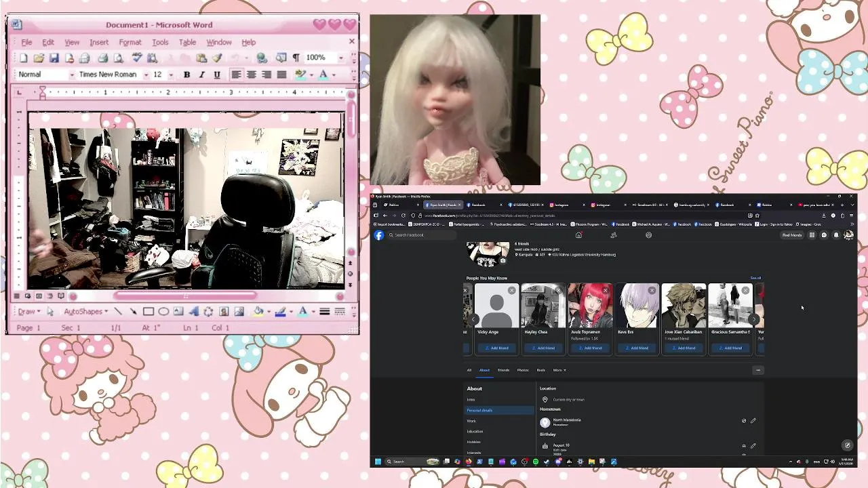Open the font size 12 dropdown
The height and width of the screenshot is (488, 868).
(171, 75)
